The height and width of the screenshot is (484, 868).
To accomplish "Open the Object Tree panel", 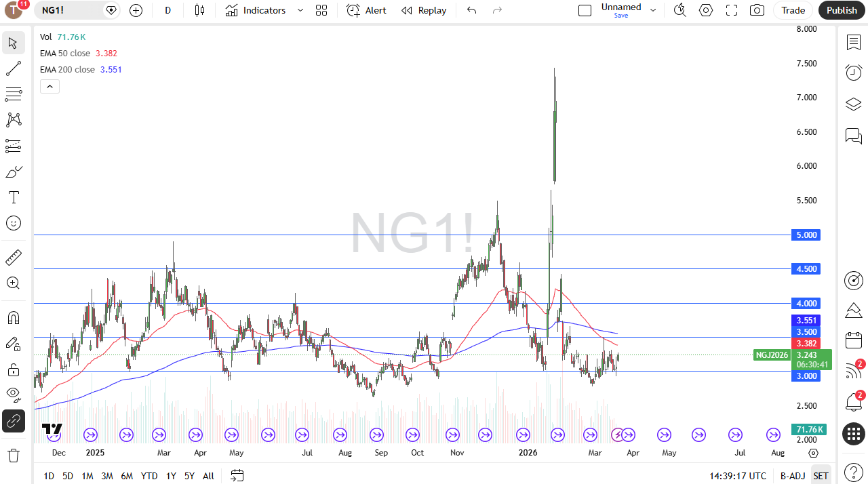I will (853, 104).
